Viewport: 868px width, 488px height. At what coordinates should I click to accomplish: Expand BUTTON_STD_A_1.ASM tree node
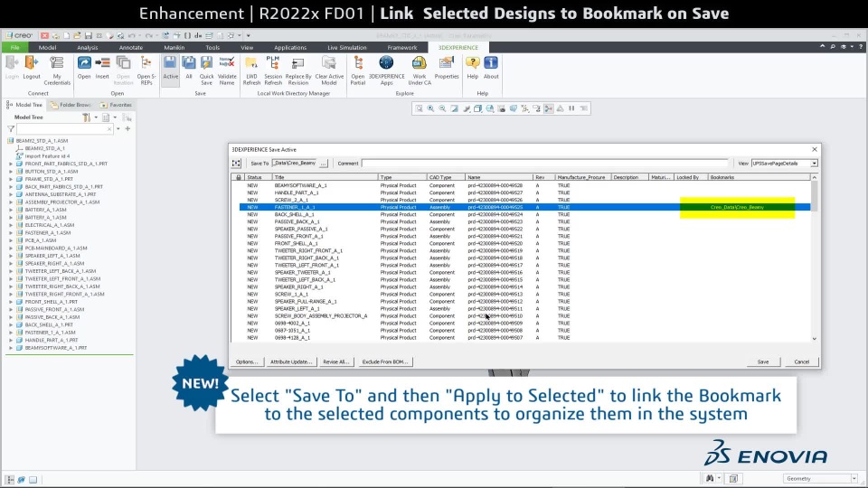[11, 172]
